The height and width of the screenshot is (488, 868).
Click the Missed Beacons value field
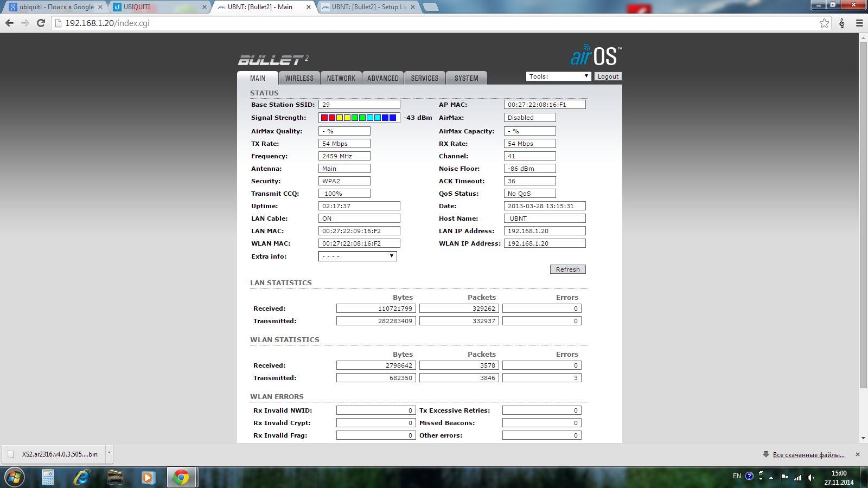point(542,423)
